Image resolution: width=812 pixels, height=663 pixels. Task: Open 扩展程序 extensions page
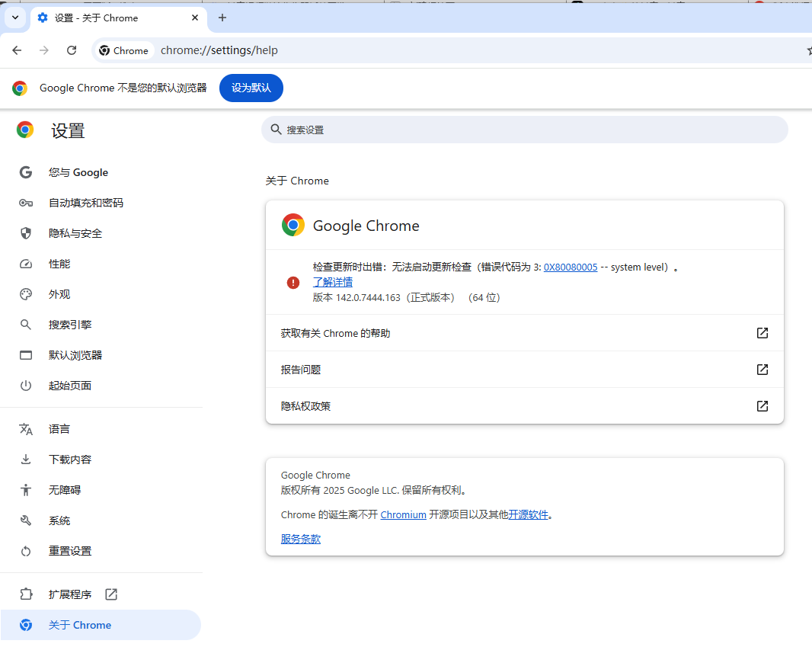[101, 594]
